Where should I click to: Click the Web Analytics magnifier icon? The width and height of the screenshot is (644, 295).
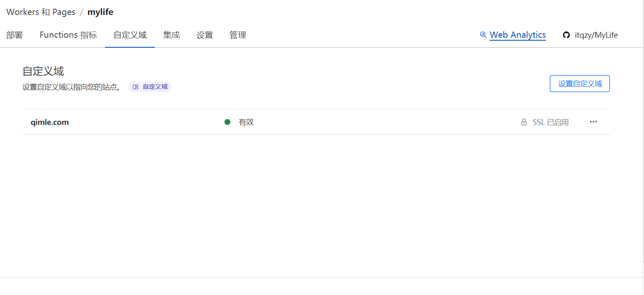483,35
